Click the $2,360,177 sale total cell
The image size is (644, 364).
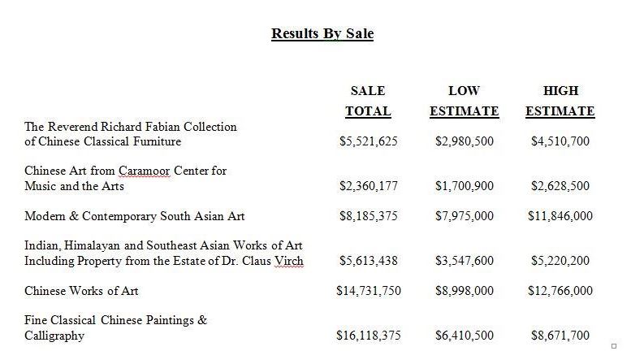(369, 186)
